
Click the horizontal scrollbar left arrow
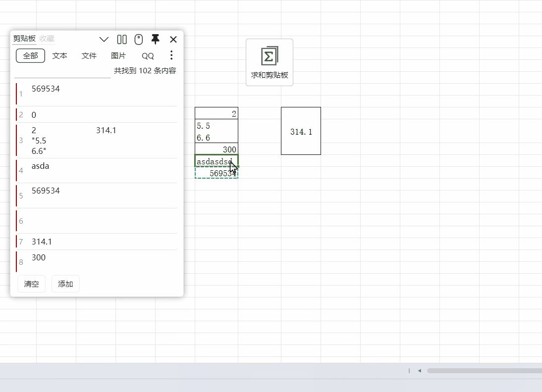click(420, 371)
